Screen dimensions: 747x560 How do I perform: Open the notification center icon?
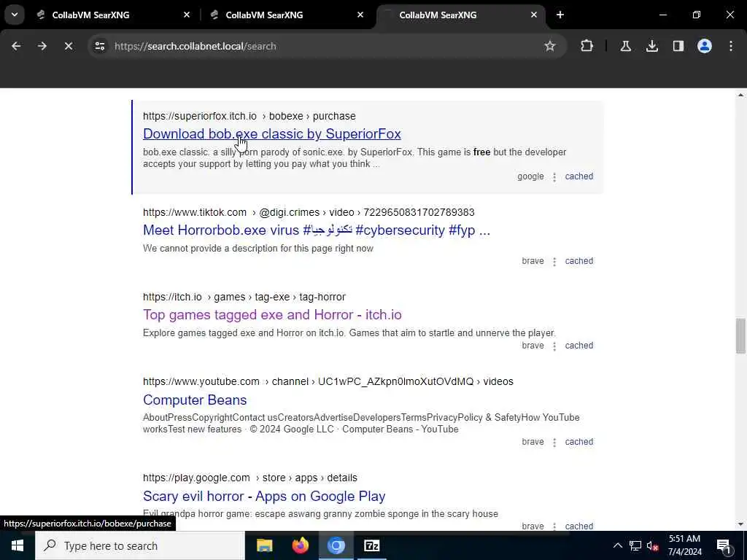[x=724, y=545]
